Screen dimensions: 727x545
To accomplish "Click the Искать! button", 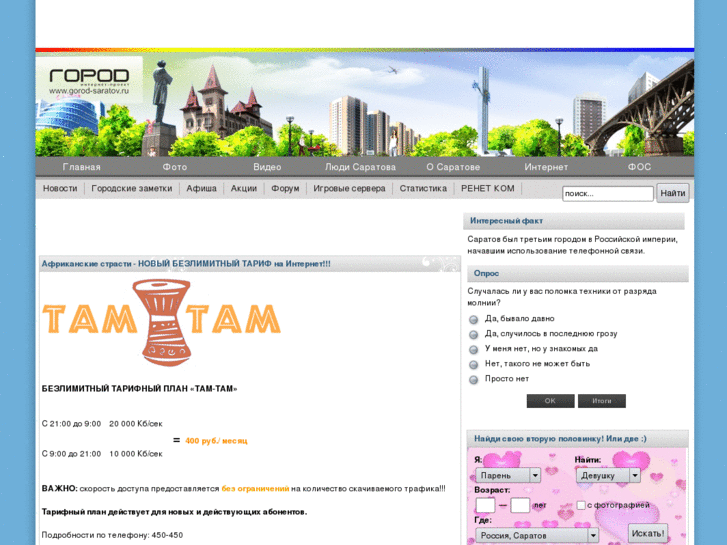I will tap(648, 533).
